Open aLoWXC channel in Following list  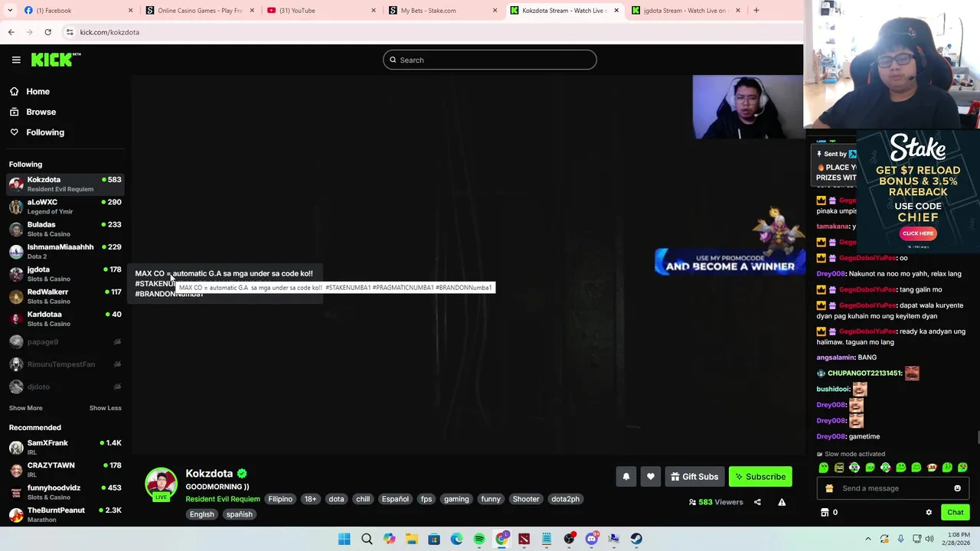click(65, 207)
